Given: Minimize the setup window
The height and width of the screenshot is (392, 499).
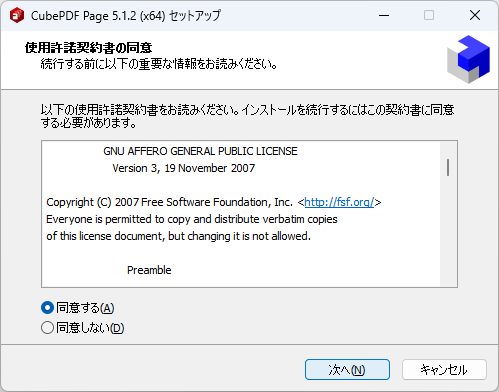Looking at the screenshot, I should (x=384, y=15).
